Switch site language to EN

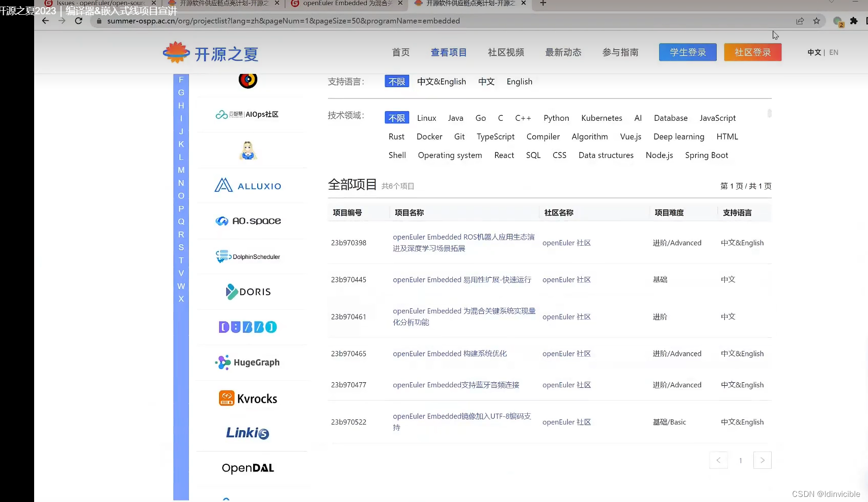(x=834, y=52)
